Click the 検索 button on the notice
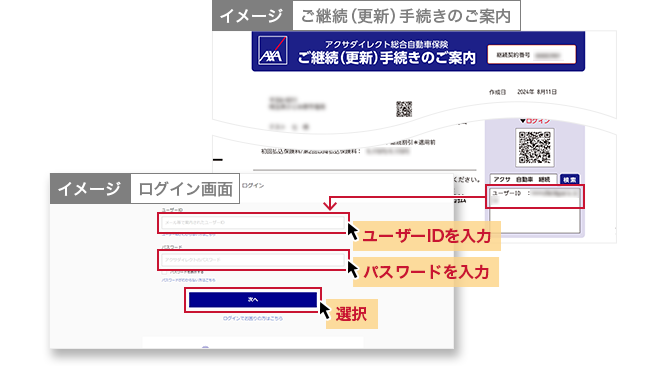 pos(570,180)
